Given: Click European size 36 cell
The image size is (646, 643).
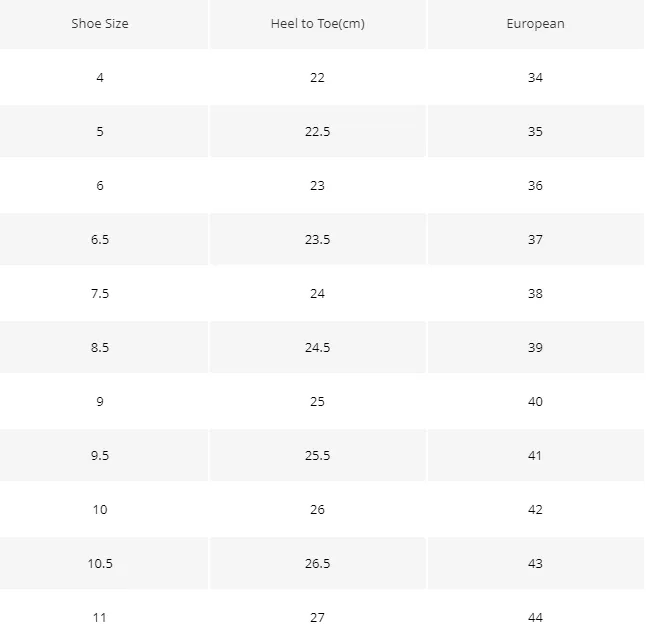Looking at the screenshot, I should (536, 185).
